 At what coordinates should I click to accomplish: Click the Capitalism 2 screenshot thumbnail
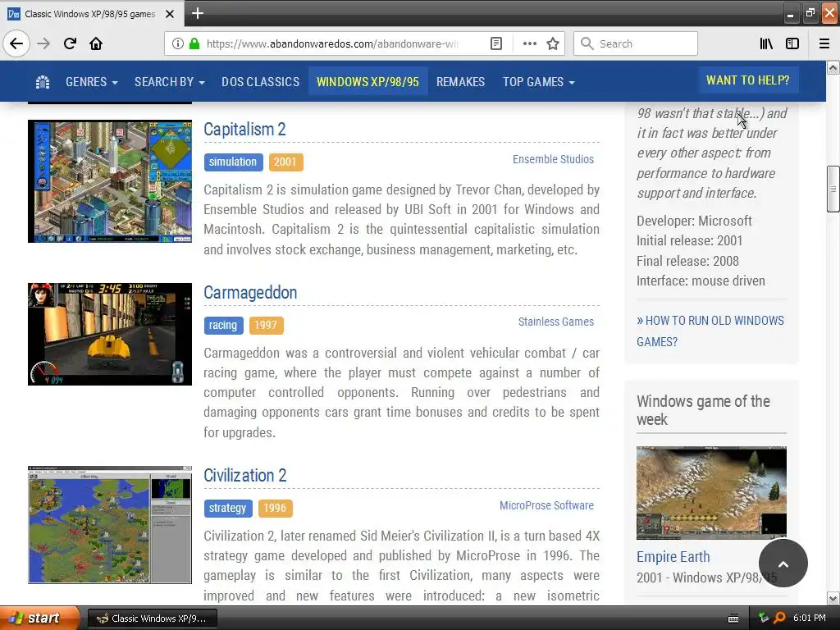(x=110, y=181)
